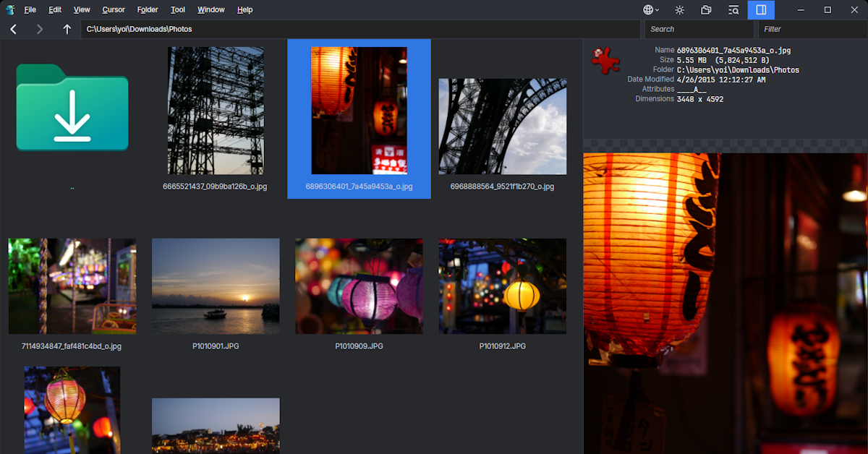Select the red lantern thumbnail 6896306401
This screenshot has height=454, width=868.
(359, 111)
